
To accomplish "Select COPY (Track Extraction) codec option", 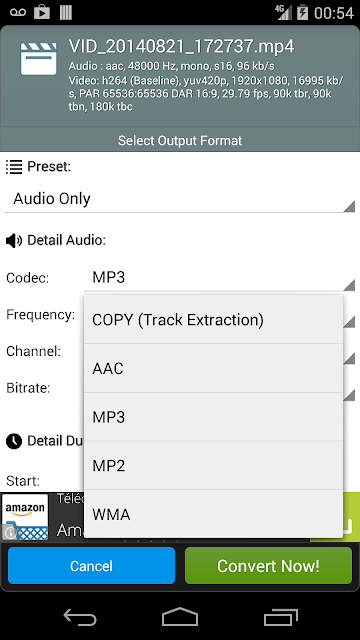I will coord(213,320).
